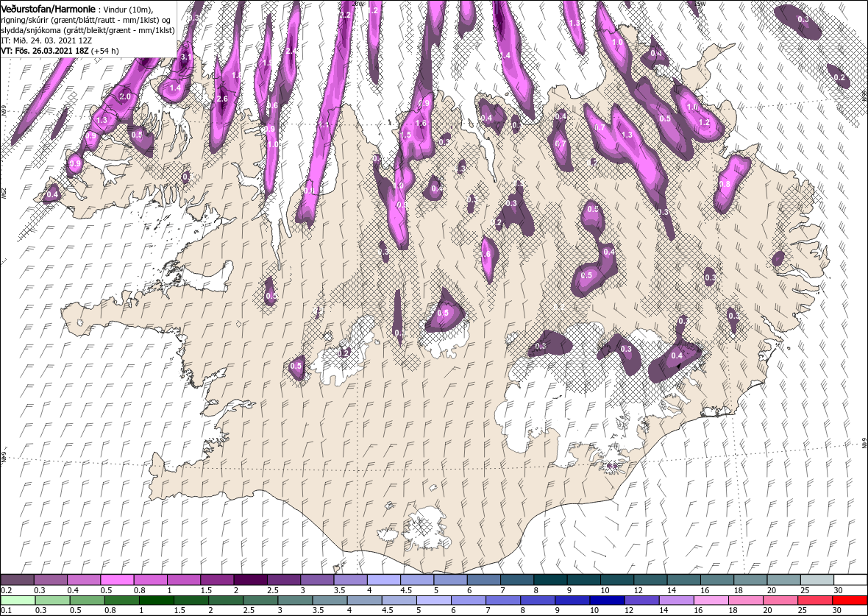This screenshot has width=868, height=616.
Task: Select the dark teal 9 swatch in top legend
Action: 584,579
